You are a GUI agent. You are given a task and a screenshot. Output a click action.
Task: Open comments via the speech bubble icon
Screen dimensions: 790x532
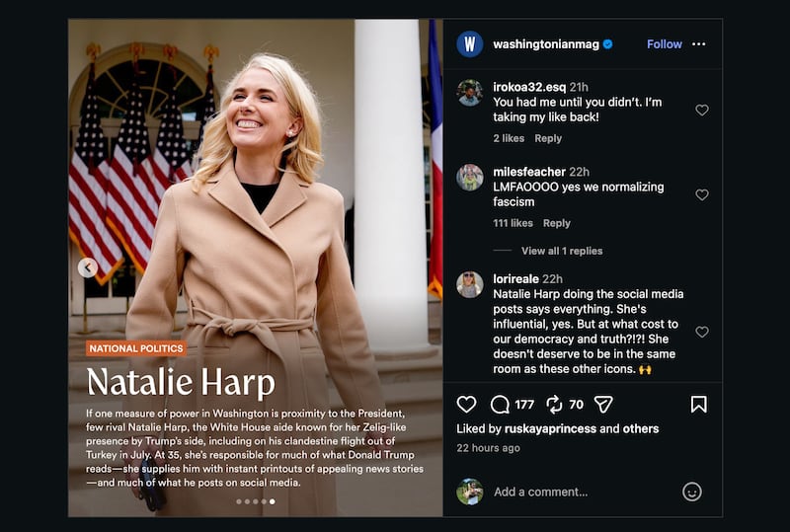pyautogui.click(x=500, y=404)
